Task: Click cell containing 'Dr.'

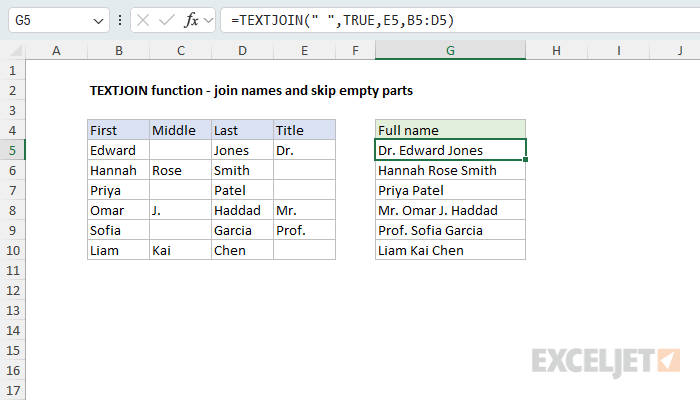Action: pos(304,150)
